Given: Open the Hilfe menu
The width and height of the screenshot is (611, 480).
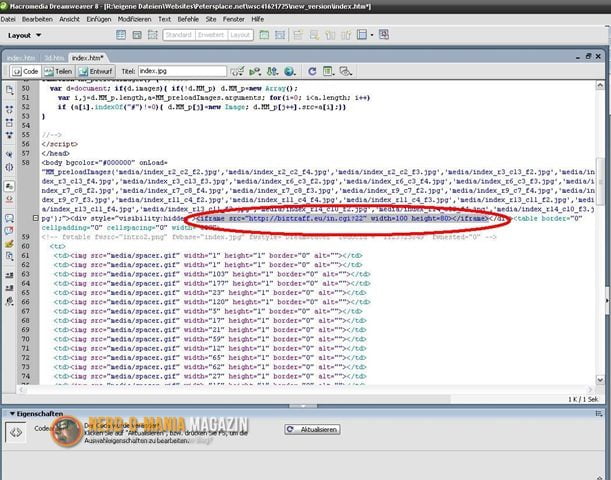Looking at the screenshot, I should [x=258, y=19].
